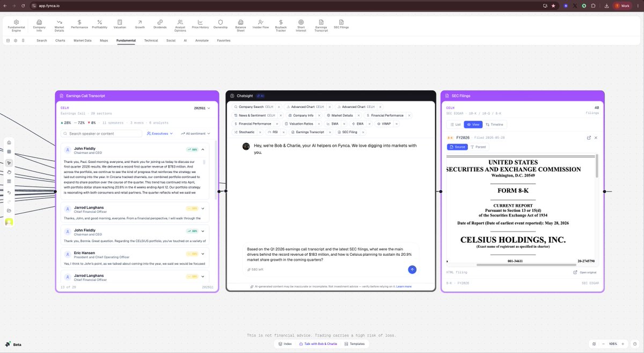Bookmark the page with the star icon

pyautogui.click(x=553, y=6)
